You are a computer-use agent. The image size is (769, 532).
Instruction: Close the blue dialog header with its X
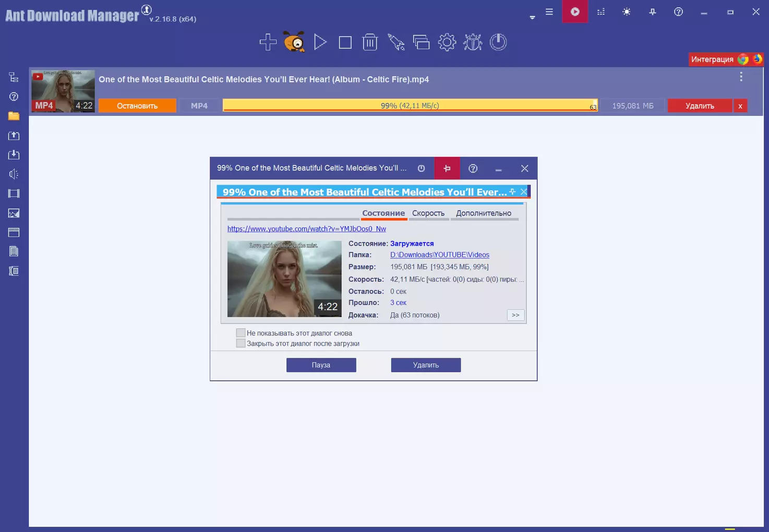pos(524,192)
